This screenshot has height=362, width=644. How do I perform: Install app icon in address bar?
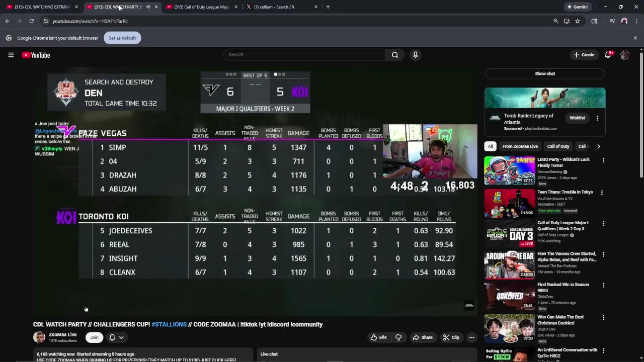[x=567, y=21]
